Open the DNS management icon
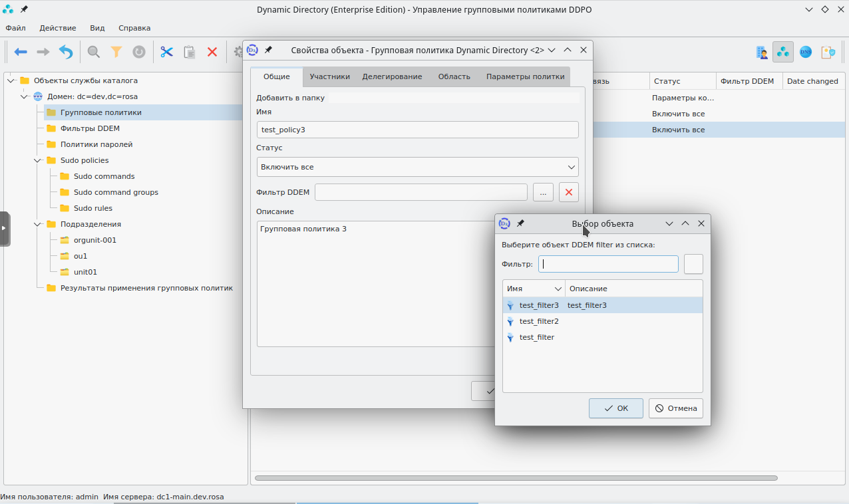This screenshot has height=504, width=849. click(x=806, y=52)
